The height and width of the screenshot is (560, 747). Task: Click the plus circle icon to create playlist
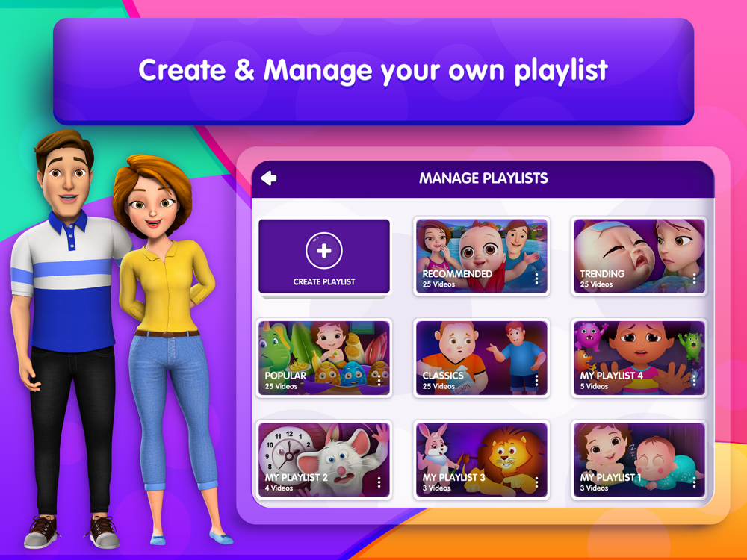tap(324, 250)
